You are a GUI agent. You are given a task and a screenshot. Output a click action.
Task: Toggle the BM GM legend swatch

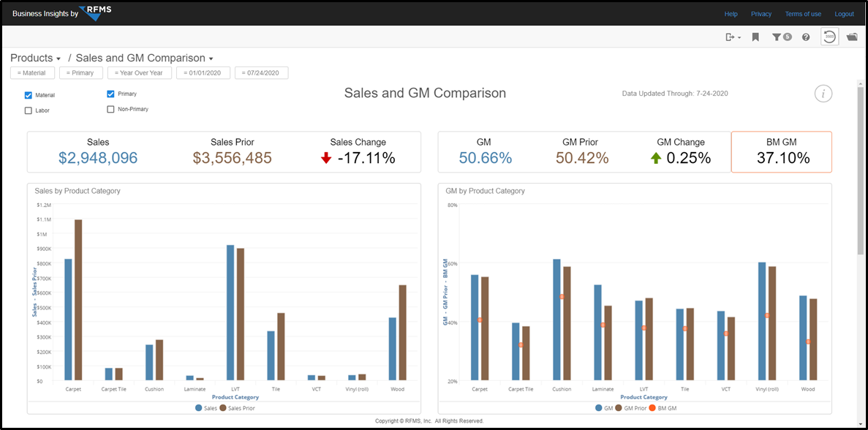652,408
